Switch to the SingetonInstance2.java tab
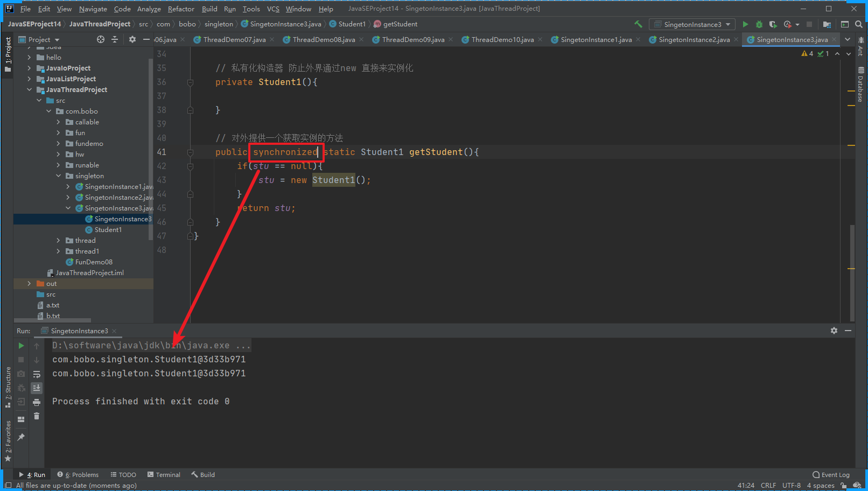Screen dimensions: 868x491 coord(694,39)
